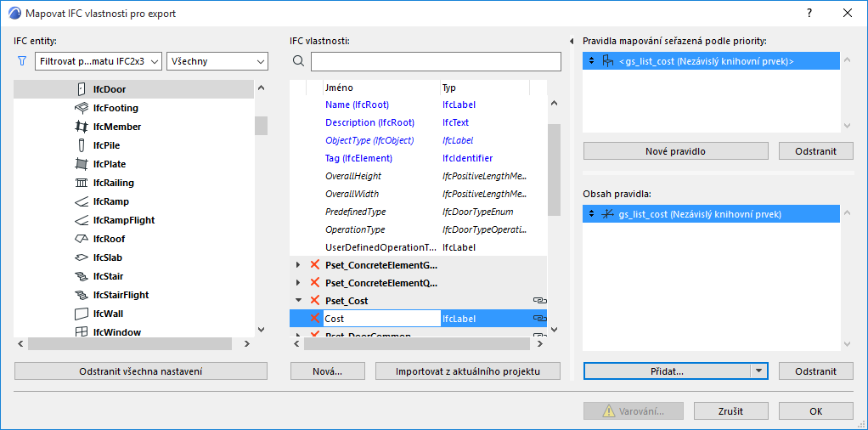This screenshot has height=430, width=868.
Task: Click the search magnifier icon
Action: 298,61
